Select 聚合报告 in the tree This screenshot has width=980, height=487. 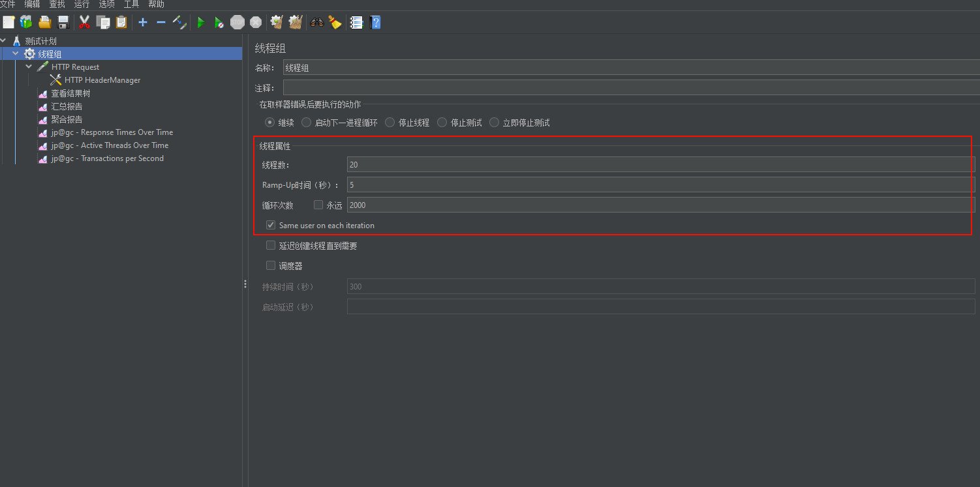click(x=67, y=119)
